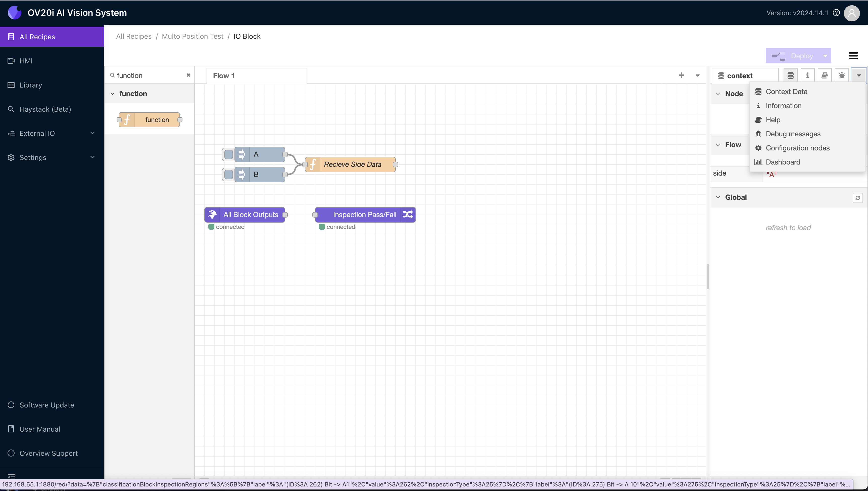
Task: Switch to the Flow 1 tab
Action: point(224,75)
